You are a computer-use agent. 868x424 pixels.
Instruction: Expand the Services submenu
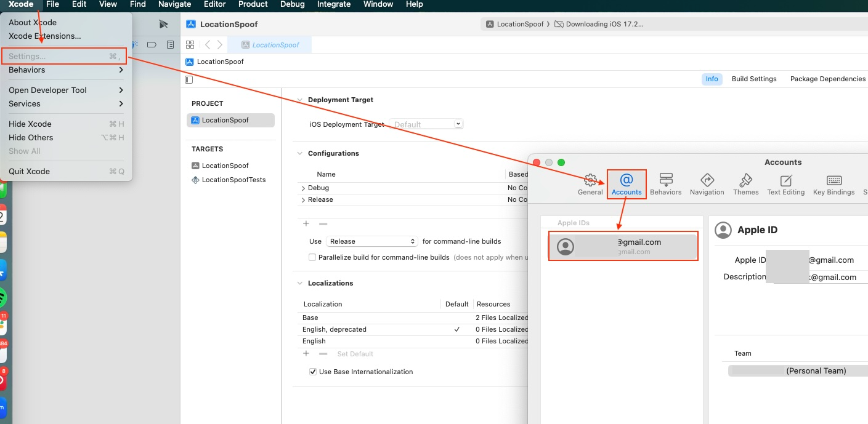67,103
